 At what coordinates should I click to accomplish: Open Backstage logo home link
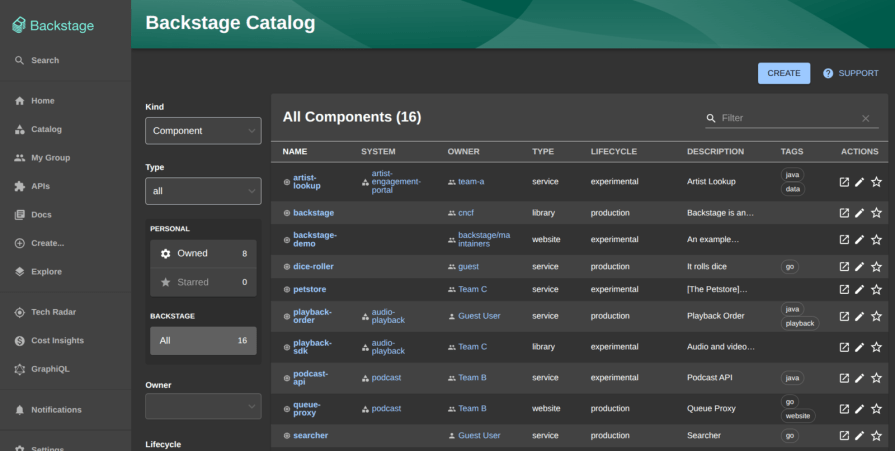click(x=53, y=25)
